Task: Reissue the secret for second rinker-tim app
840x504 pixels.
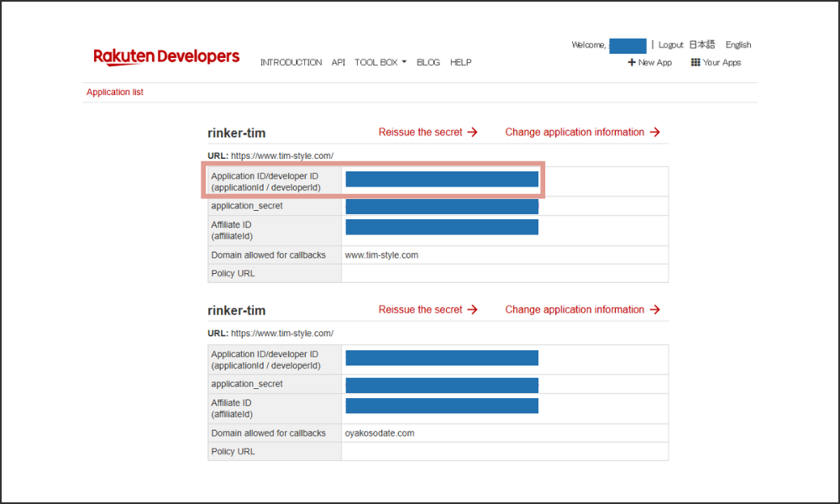Action: click(428, 310)
